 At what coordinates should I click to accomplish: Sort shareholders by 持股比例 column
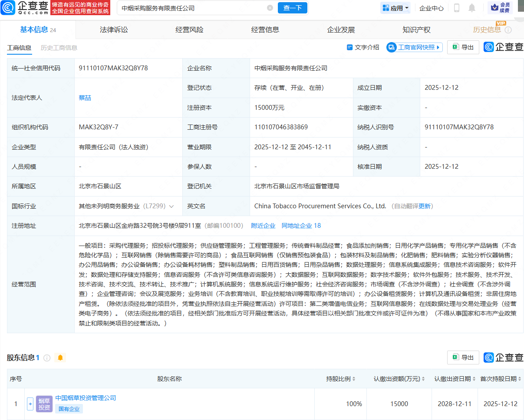(x=341, y=379)
